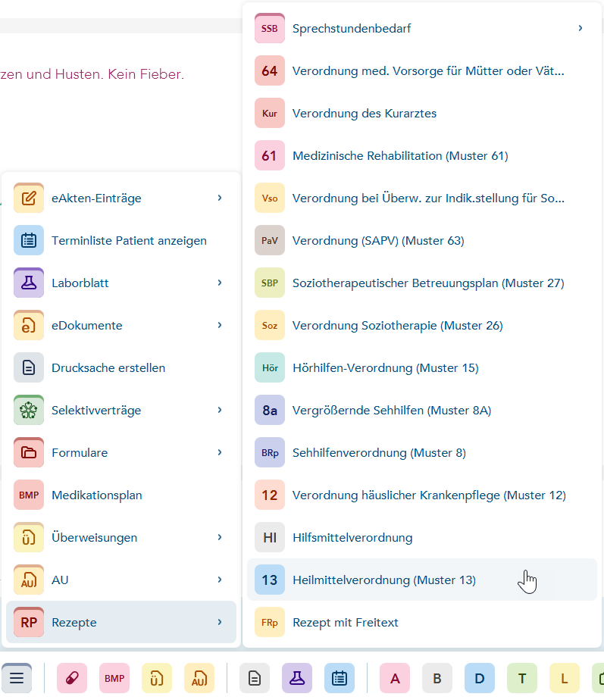Select Verordnung (SAPV) (Muster 63)
Viewport: 604px width, 700px height.
coord(421,240)
